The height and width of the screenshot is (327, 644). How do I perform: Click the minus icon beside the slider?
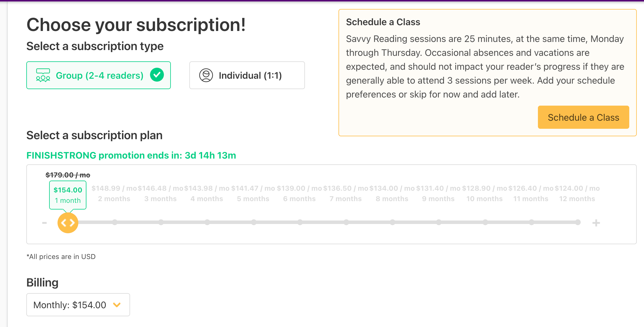[x=44, y=223]
